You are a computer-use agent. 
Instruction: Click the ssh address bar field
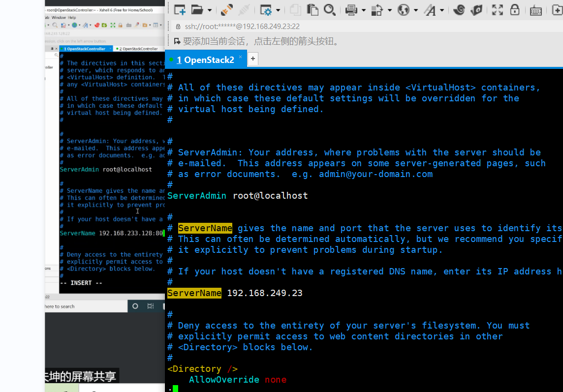tap(366, 27)
